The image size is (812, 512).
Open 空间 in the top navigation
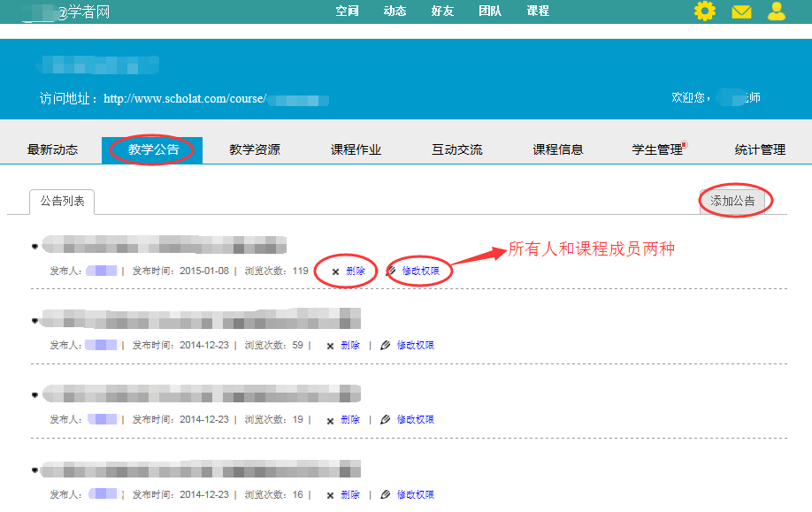348,11
